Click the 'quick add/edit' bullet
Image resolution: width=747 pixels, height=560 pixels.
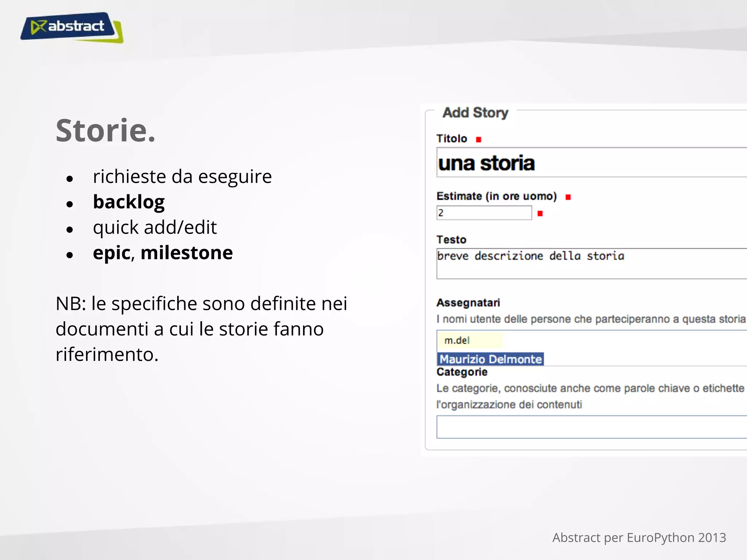pos(155,227)
